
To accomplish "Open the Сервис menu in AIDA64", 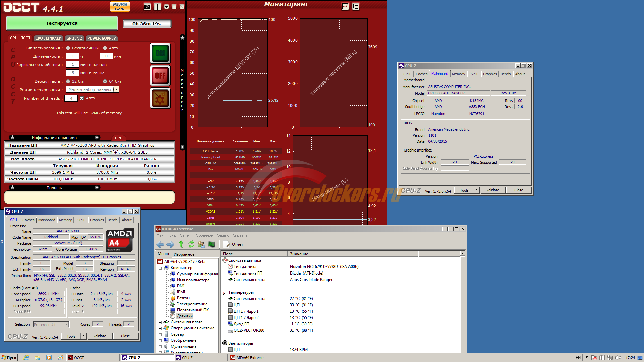I will [222, 235].
